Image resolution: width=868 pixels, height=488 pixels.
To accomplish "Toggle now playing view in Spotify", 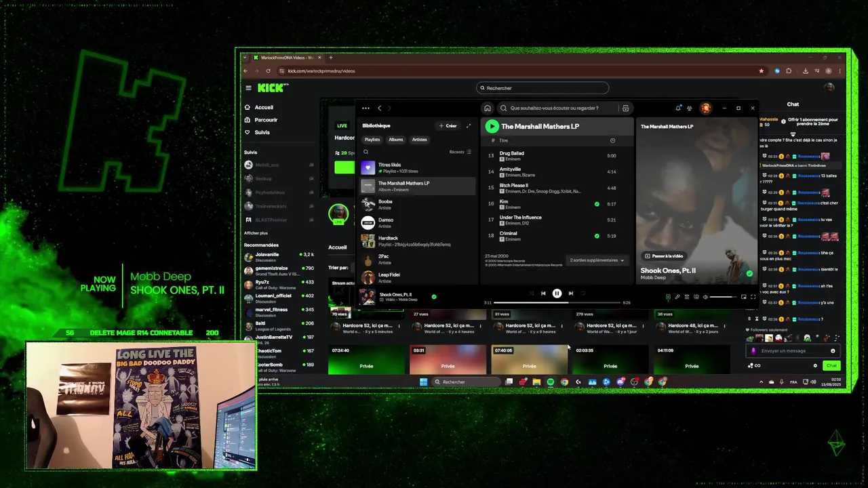I will click(x=668, y=297).
